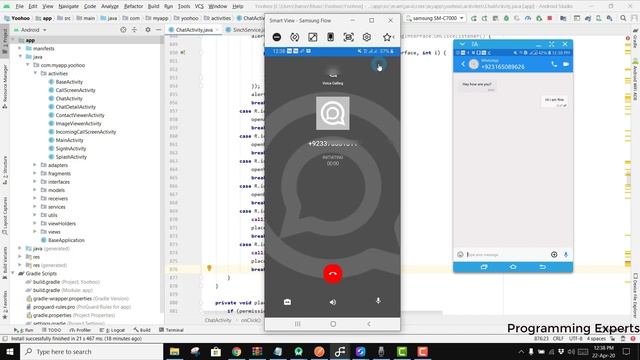Click the favorites star in Samsung Flow toolbar

coord(387,37)
